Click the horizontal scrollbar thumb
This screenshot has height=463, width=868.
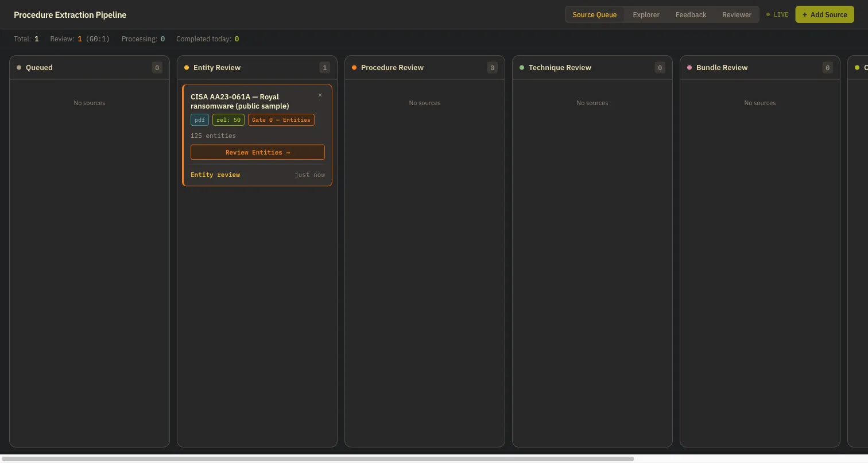click(x=318, y=459)
